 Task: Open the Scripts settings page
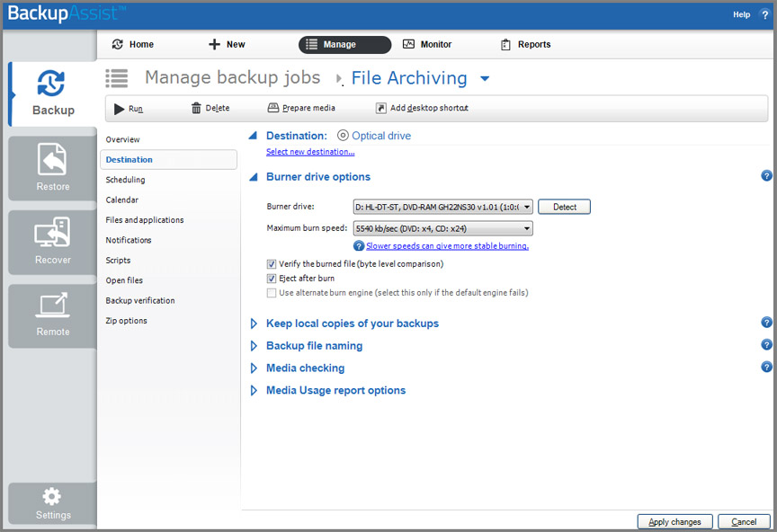click(x=118, y=261)
